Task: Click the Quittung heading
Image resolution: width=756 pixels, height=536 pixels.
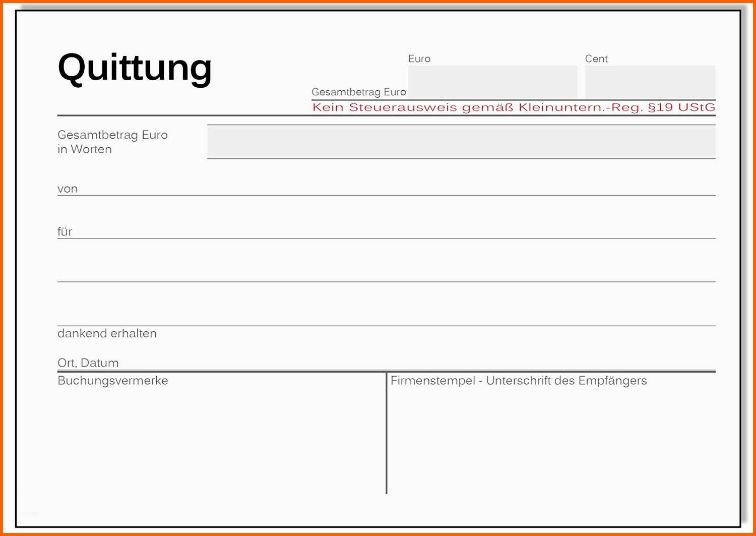Action: click(135, 68)
